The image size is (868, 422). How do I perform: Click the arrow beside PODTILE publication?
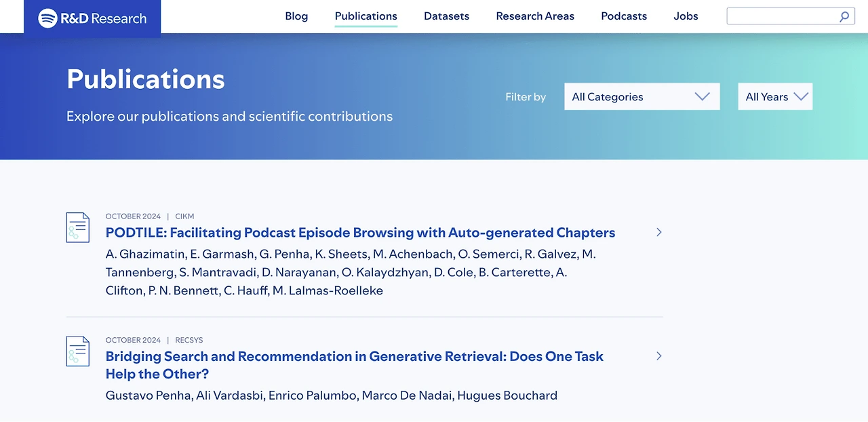[x=658, y=232]
